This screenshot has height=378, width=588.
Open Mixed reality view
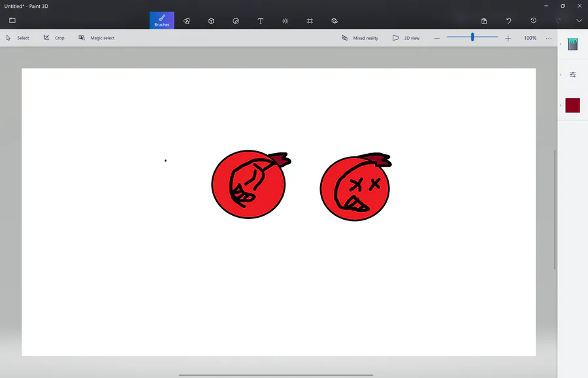coord(359,38)
